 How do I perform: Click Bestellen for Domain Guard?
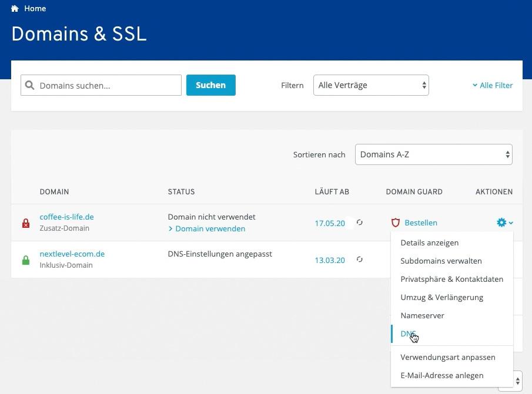click(421, 223)
